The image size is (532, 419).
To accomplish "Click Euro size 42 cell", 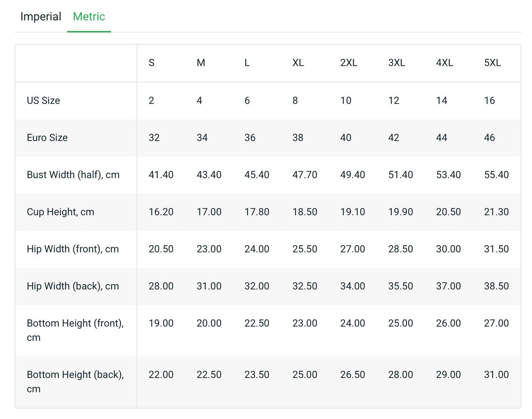I will (394, 138).
